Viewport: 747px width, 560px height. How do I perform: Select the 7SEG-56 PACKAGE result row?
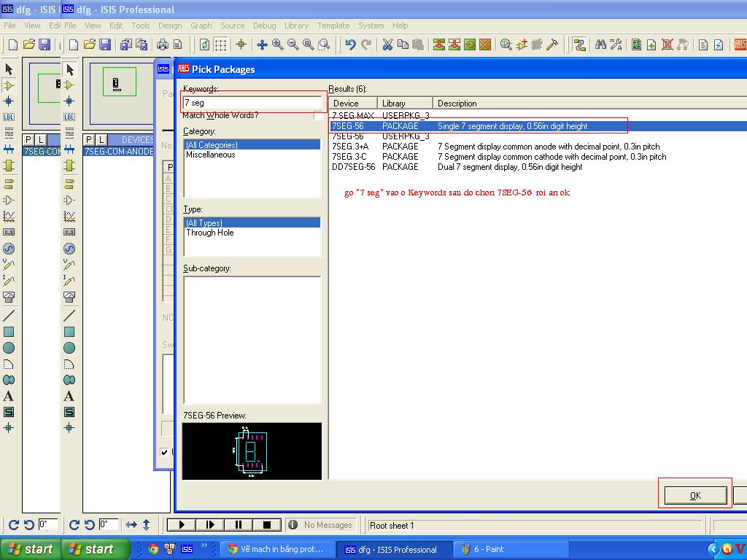pos(538,126)
